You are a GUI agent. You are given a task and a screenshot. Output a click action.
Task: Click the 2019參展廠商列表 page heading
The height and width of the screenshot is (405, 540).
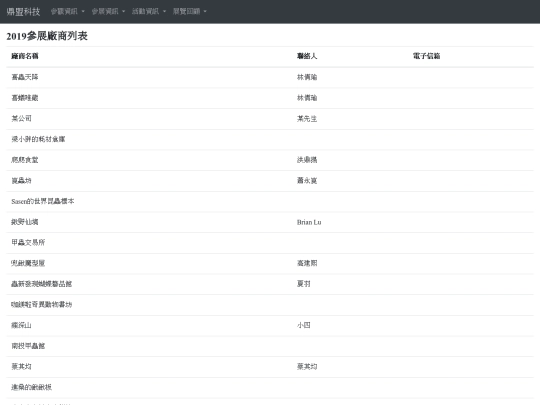(47, 36)
